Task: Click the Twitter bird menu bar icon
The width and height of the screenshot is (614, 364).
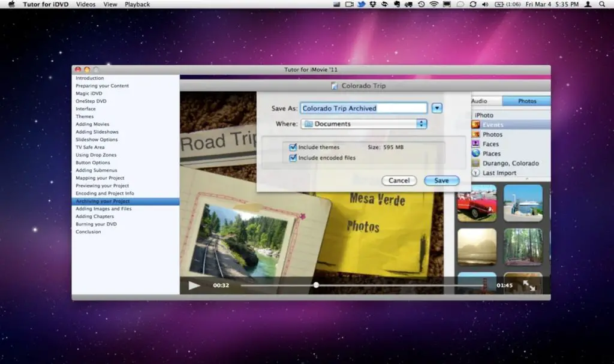Action: [x=361, y=4]
